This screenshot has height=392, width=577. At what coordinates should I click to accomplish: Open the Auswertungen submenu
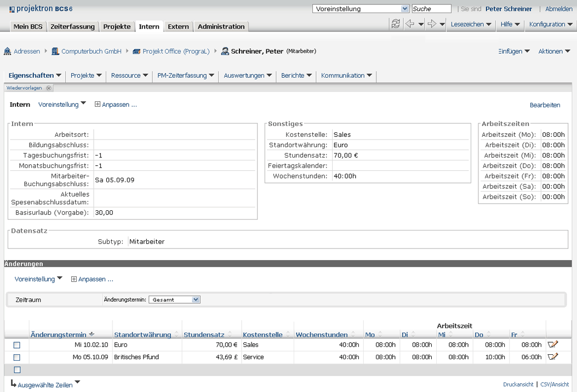(248, 76)
